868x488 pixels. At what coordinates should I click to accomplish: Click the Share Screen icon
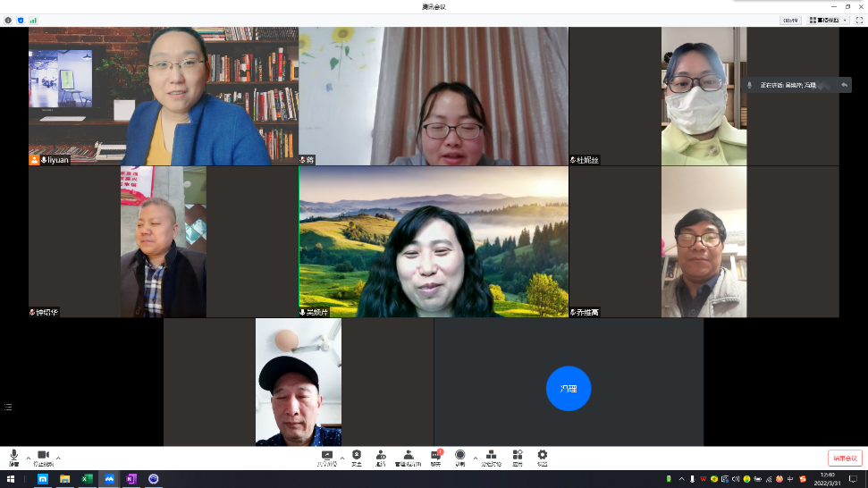coord(327,457)
